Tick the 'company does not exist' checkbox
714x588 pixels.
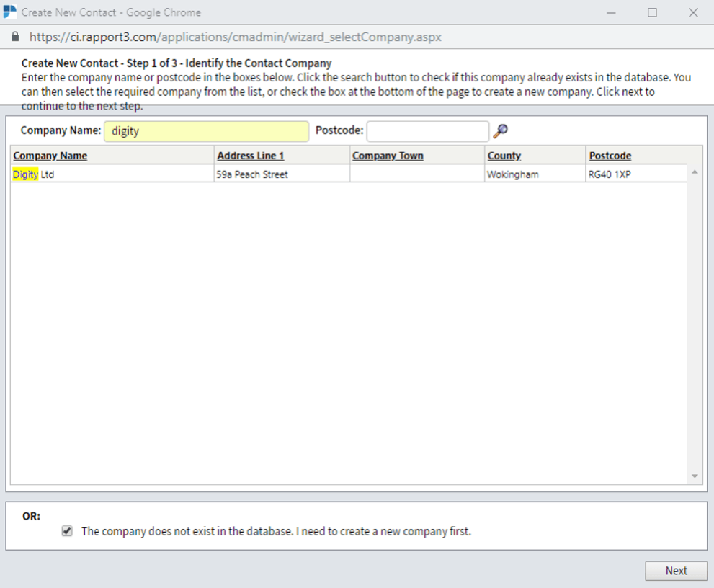coord(67,531)
